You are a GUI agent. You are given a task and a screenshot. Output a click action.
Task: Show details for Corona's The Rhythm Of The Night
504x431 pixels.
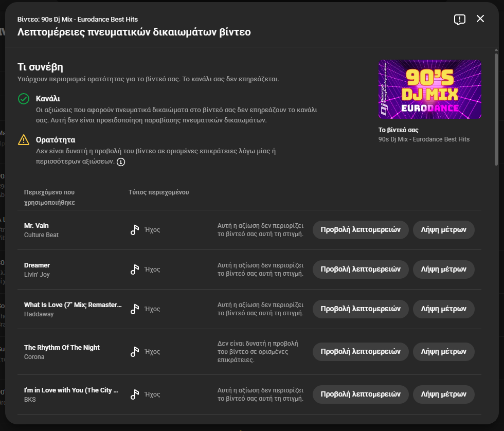coord(360,352)
